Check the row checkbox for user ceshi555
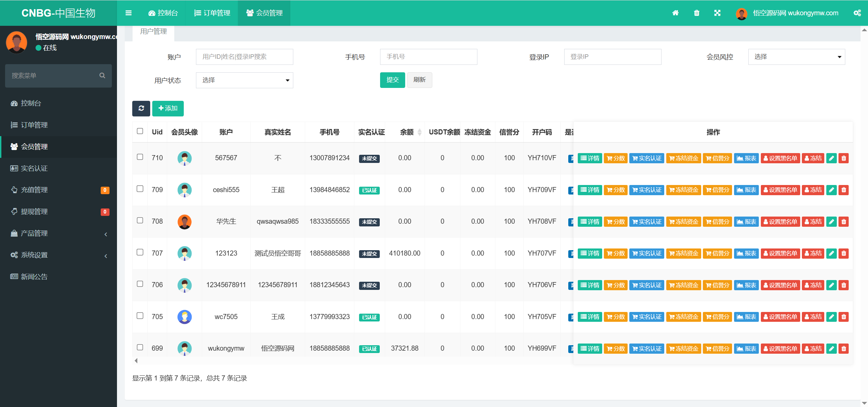 [x=140, y=189]
